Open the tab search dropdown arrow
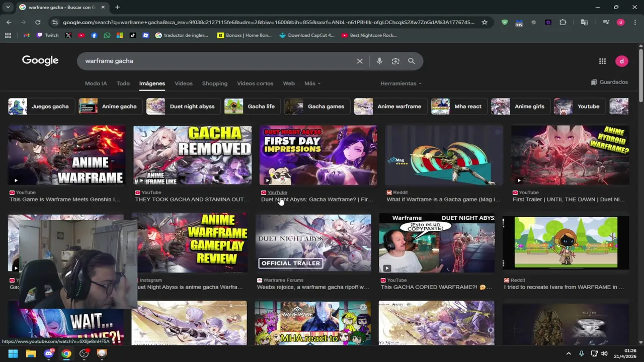The height and width of the screenshot is (362, 644). click(x=8, y=7)
